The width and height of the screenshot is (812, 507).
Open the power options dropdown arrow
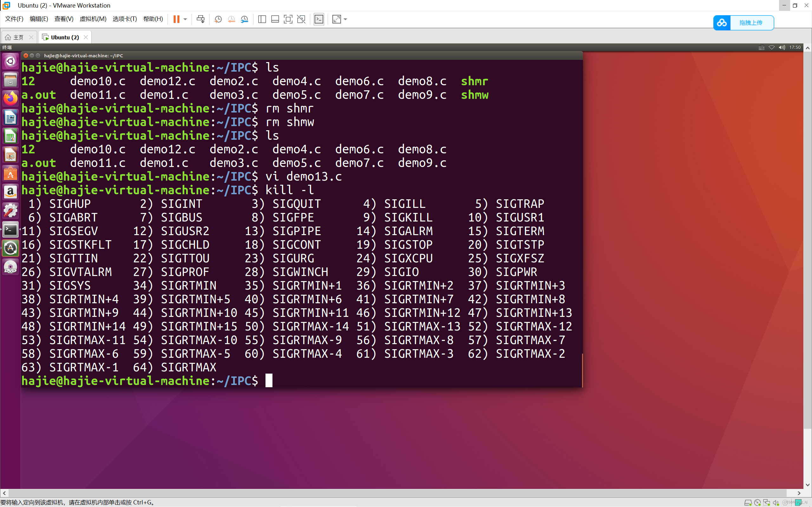coord(185,19)
